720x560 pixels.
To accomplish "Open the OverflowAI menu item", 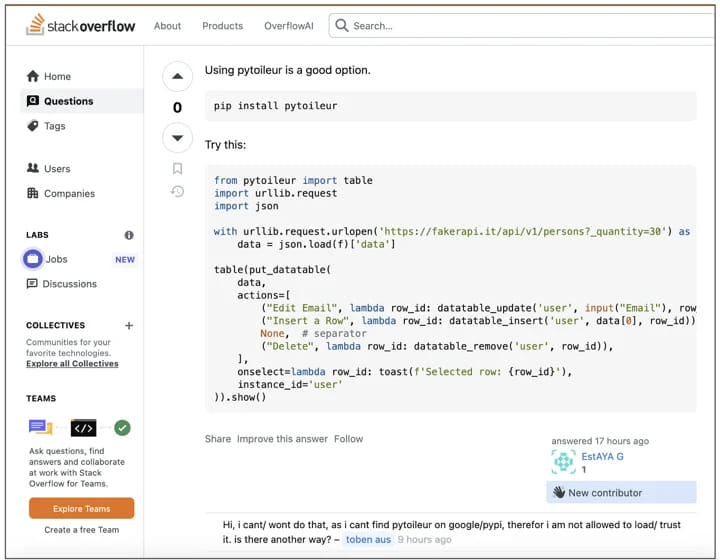I will tap(288, 26).
